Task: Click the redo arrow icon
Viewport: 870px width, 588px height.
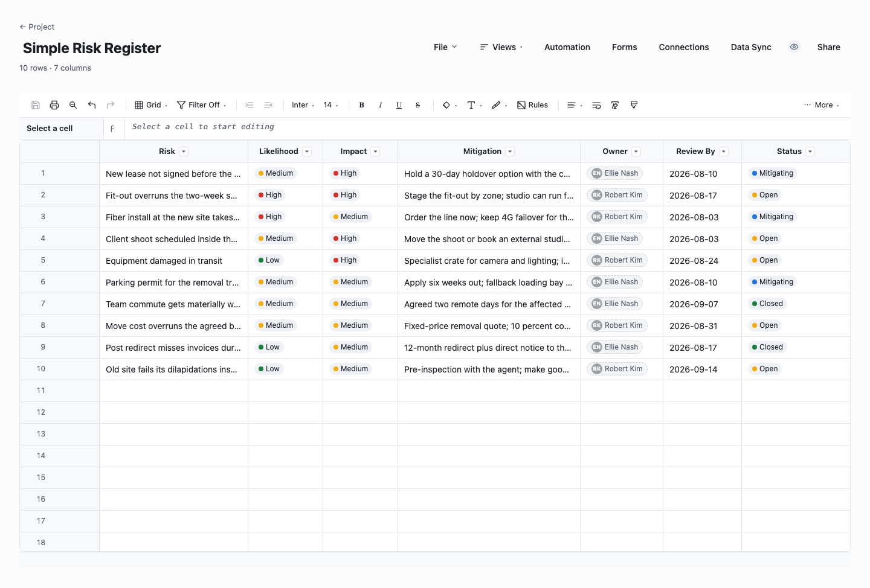Action: (111, 105)
